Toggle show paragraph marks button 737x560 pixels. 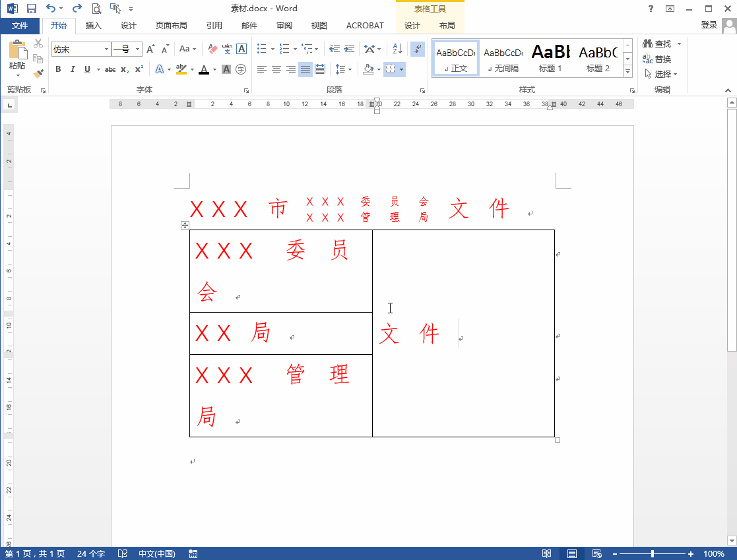pos(417,49)
